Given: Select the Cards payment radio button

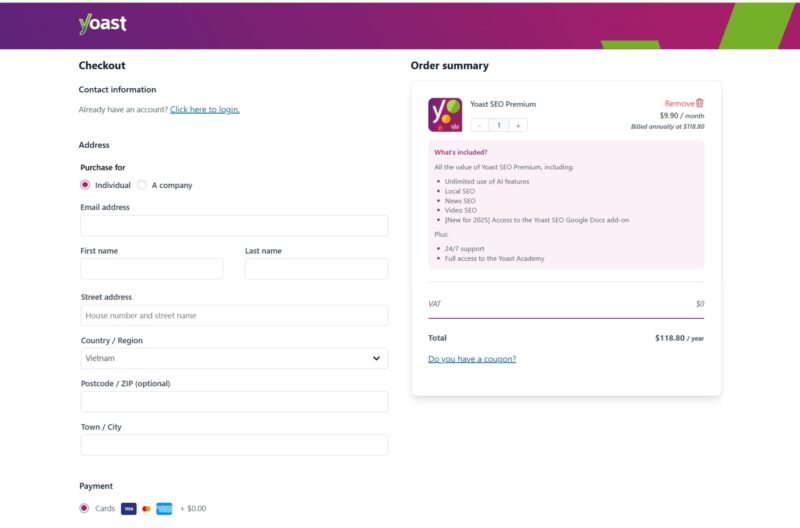Looking at the screenshot, I should [x=84, y=508].
